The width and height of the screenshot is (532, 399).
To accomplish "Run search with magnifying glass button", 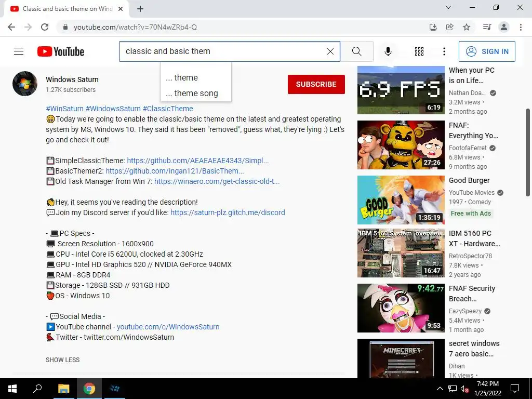I will click(356, 51).
